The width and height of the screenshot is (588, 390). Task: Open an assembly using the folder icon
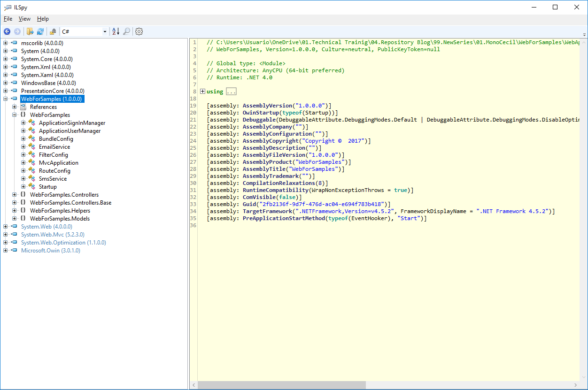point(30,31)
